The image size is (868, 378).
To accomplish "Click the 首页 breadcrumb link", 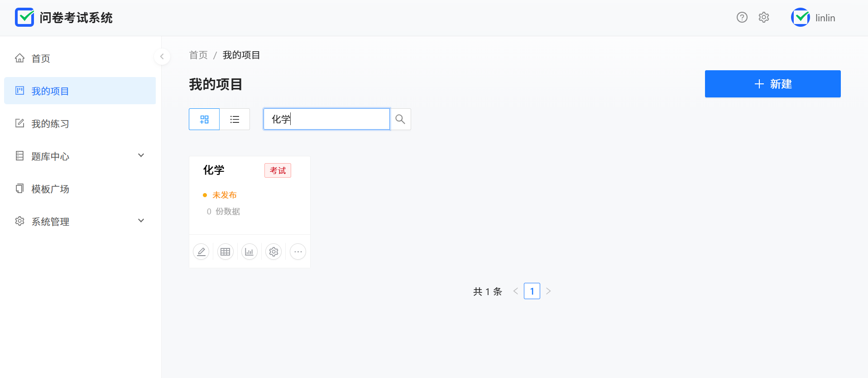I will click(x=198, y=55).
